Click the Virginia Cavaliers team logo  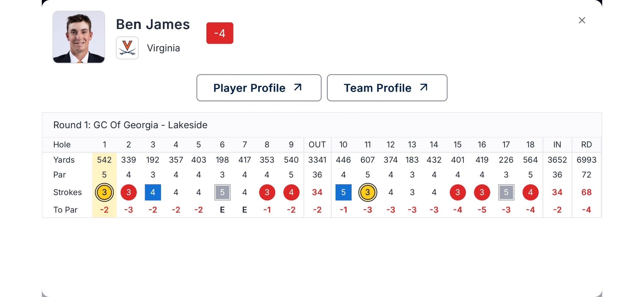pyautogui.click(x=127, y=48)
